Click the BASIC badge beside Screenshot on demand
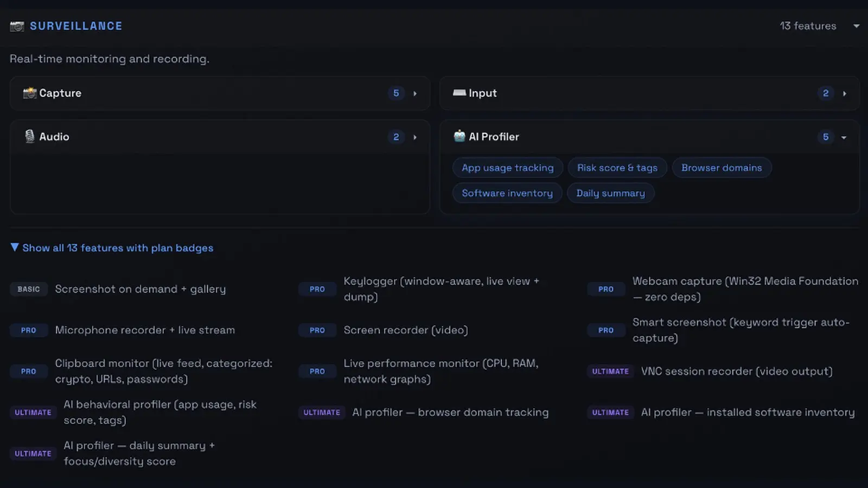The image size is (868, 488). coord(29,289)
